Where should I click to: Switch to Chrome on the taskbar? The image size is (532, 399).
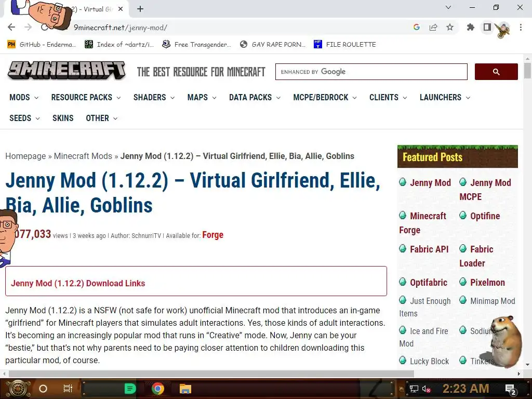point(158,389)
